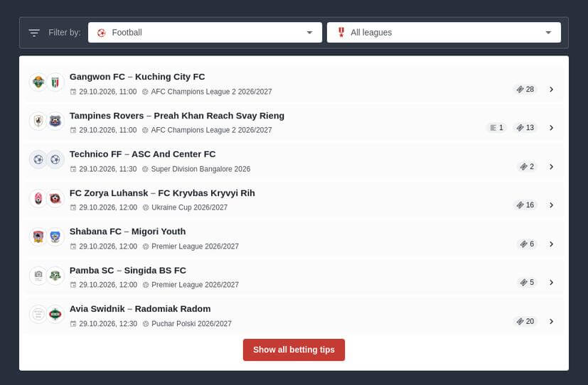Click Puchar Polski 2026/2027 league text
Screen dimensions: 588x385
pyautogui.click(x=192, y=324)
